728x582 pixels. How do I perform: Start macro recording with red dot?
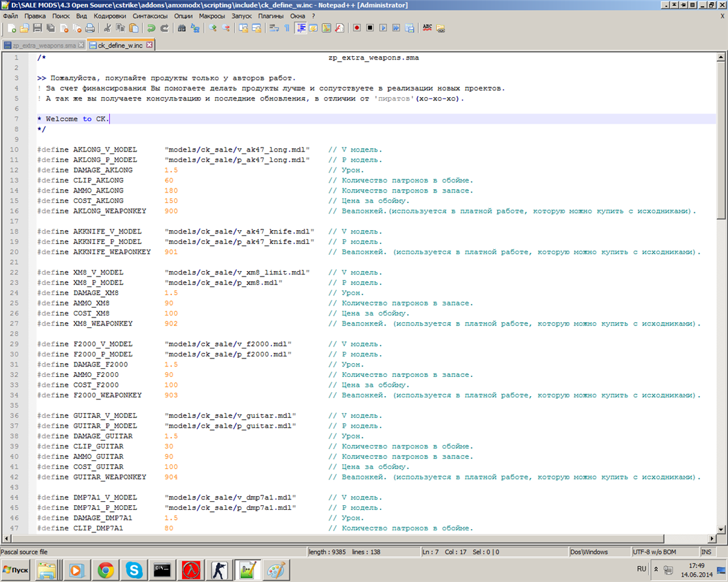click(357, 28)
